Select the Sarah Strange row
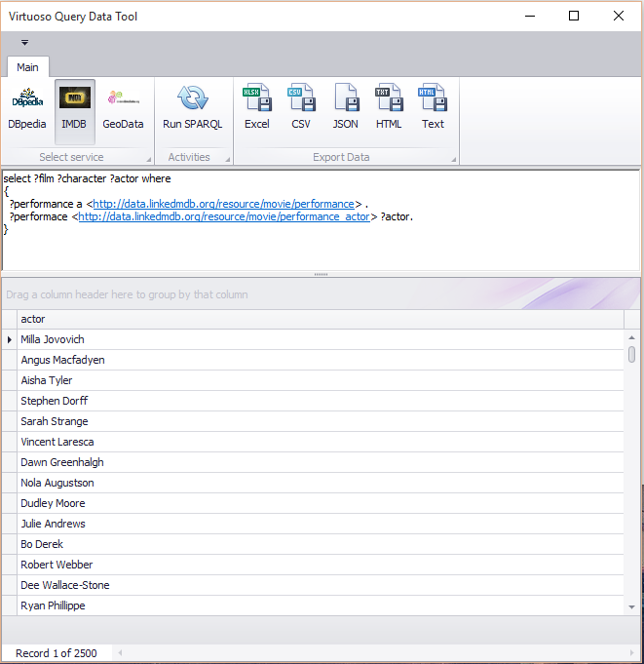644x664 pixels. pos(321,421)
